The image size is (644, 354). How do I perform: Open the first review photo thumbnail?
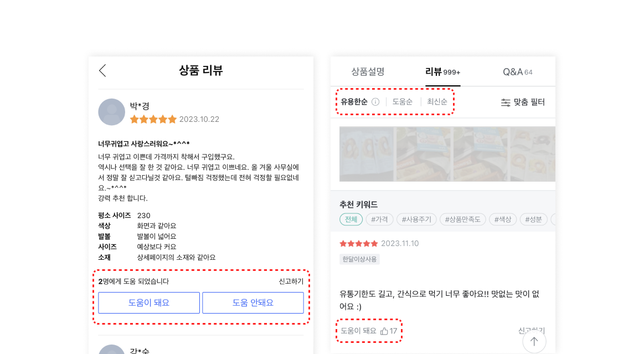pyautogui.click(x=367, y=154)
